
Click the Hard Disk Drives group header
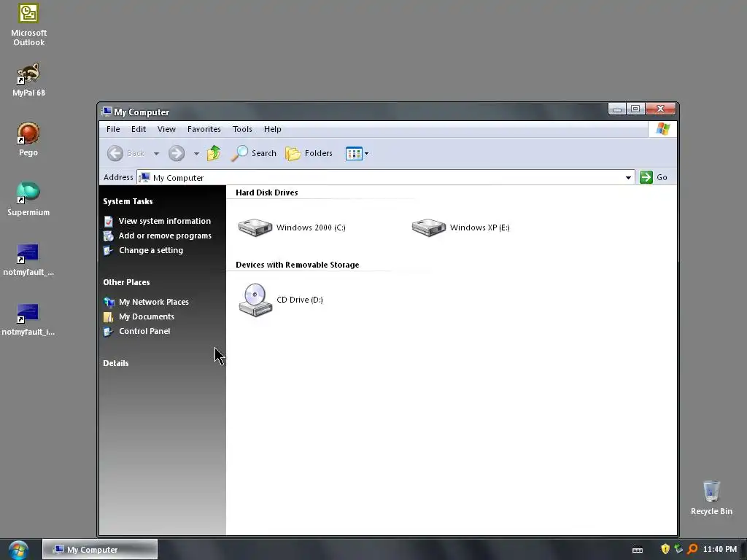(267, 192)
